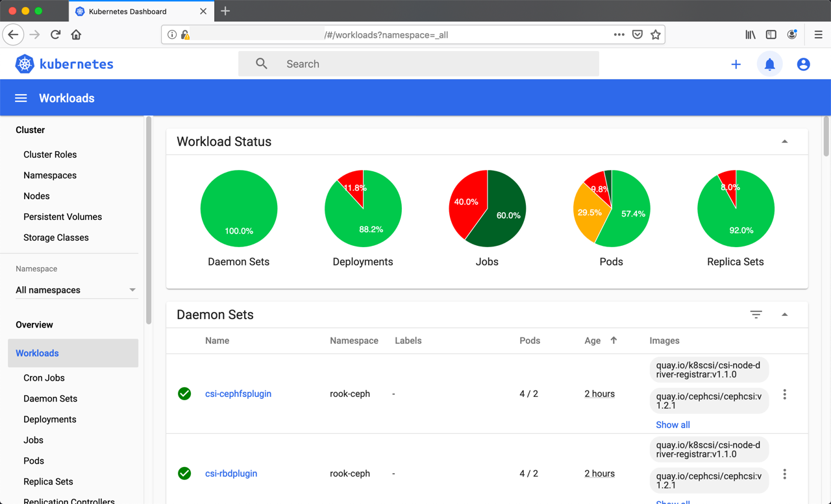Viewport: 831px width, 504px height.
Task: Click Show all to reveal more images
Action: point(673,424)
